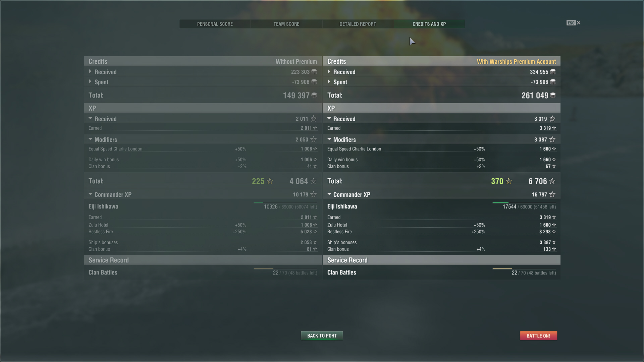The width and height of the screenshot is (644, 362).
Task: Click the yellow Free XP star beside 370
Action: (508, 181)
